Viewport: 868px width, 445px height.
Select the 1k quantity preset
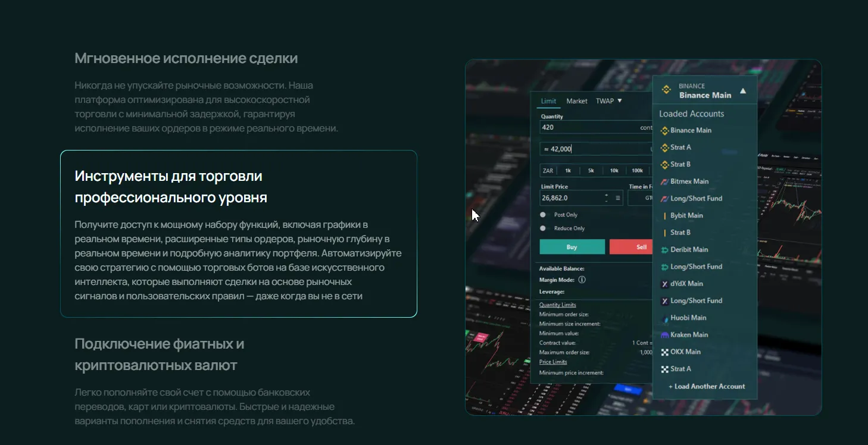(568, 171)
